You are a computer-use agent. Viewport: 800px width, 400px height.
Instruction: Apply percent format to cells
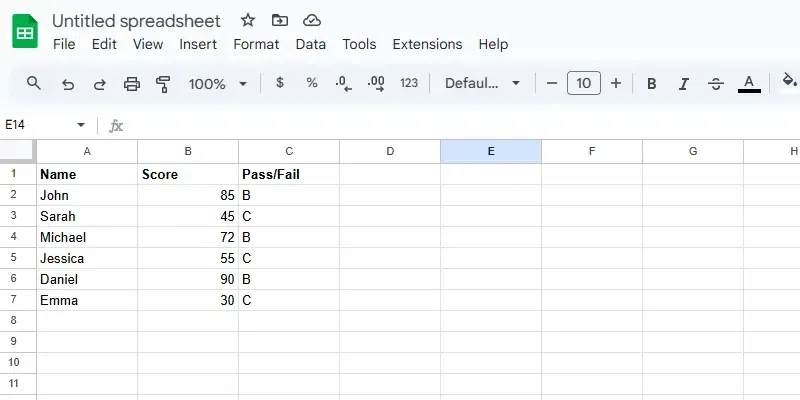(x=312, y=83)
